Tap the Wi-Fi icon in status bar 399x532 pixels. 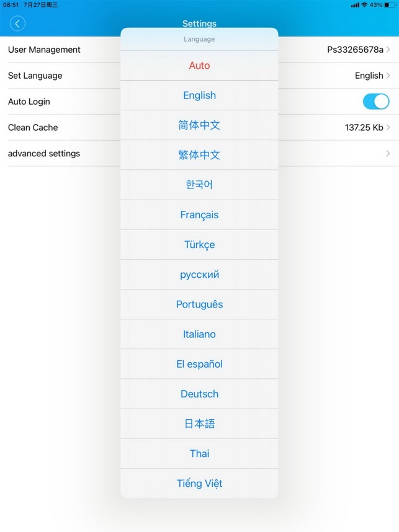click(364, 5)
